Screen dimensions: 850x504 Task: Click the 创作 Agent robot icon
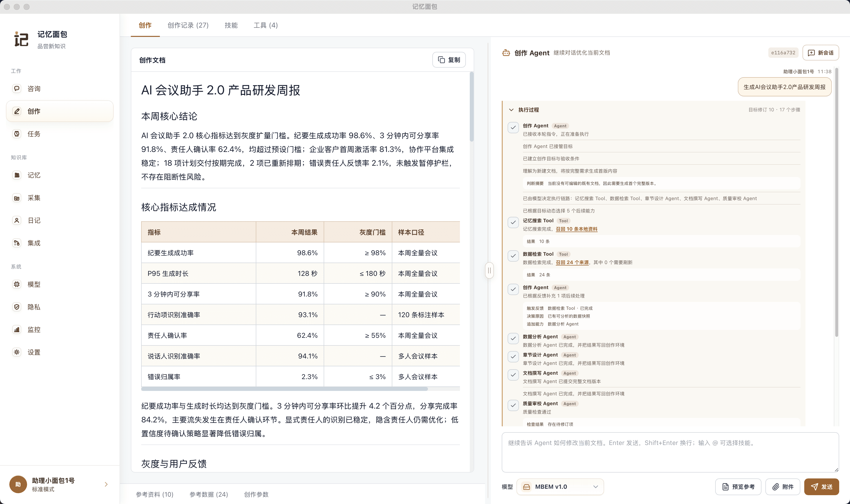click(x=506, y=53)
